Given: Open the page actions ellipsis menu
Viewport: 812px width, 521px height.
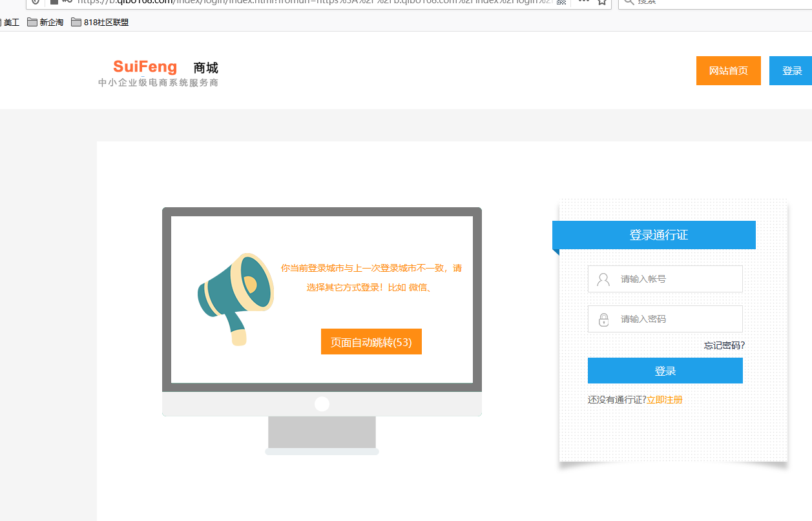Looking at the screenshot, I should click(583, 2).
